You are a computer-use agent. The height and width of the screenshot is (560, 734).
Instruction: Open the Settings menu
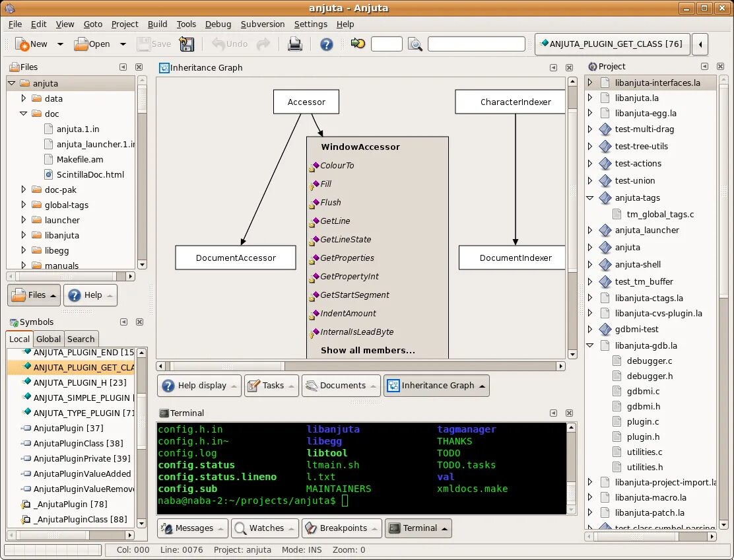(x=310, y=24)
